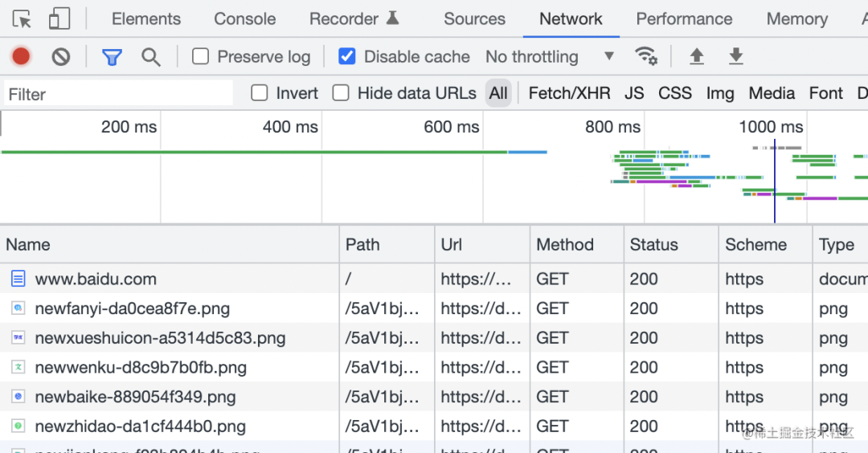Viewport: 868px width, 453px height.
Task: Filter requests by Img
Action: (719, 93)
